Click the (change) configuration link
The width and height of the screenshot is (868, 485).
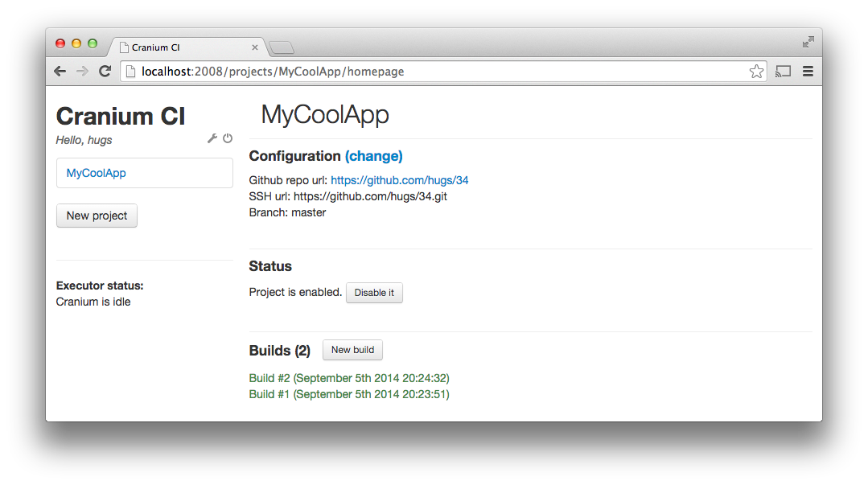tap(373, 156)
